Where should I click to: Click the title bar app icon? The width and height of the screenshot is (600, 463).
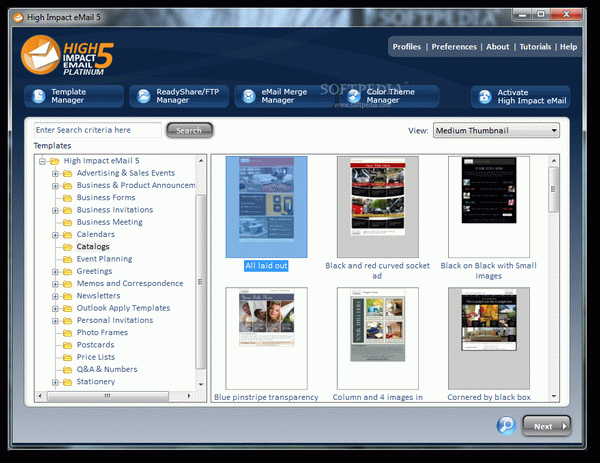(x=18, y=17)
